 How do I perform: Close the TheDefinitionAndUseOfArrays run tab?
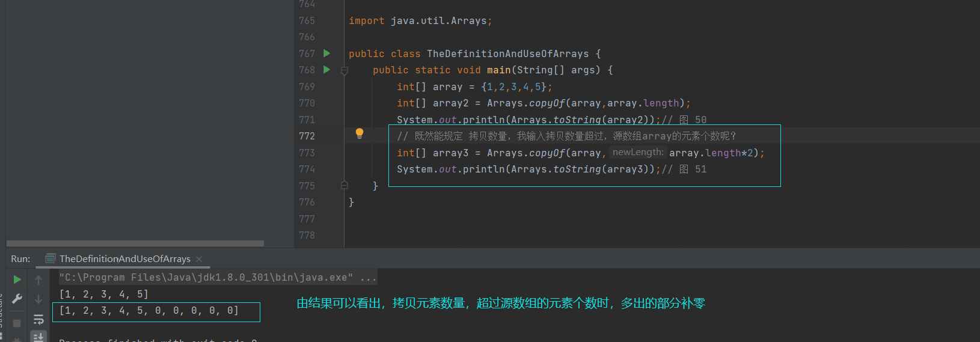tap(199, 259)
